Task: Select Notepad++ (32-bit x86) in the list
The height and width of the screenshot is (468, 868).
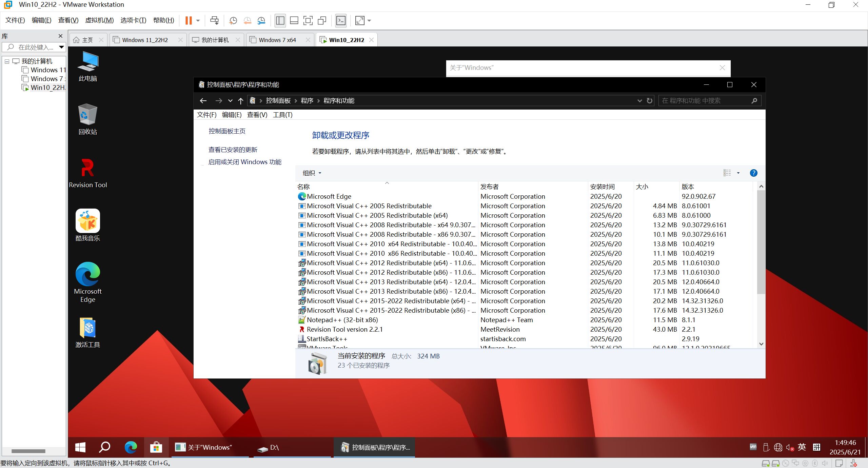Action: click(x=524, y=320)
